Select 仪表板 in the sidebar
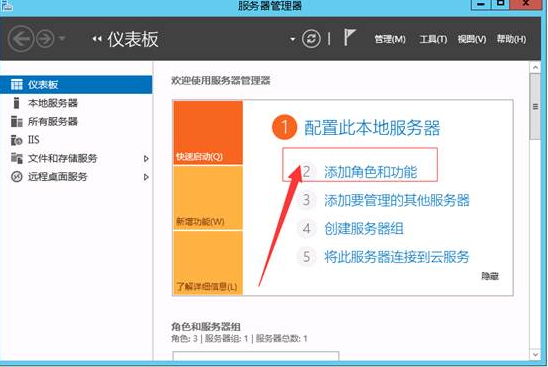548x367 pixels. pos(76,85)
